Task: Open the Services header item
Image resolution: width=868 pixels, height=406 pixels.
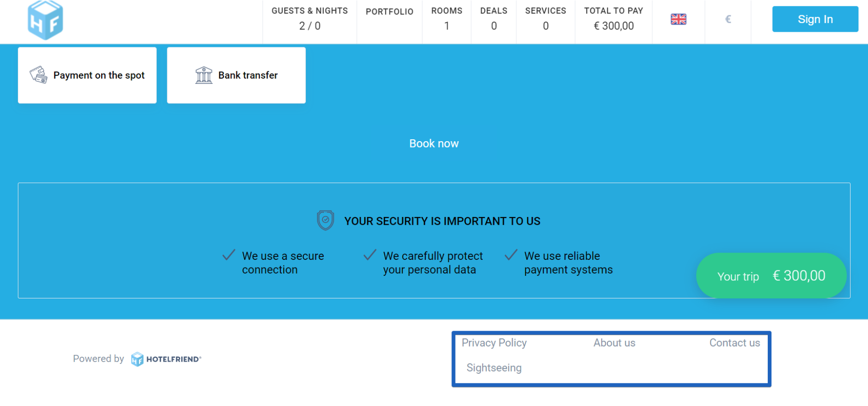Action: coord(546,19)
